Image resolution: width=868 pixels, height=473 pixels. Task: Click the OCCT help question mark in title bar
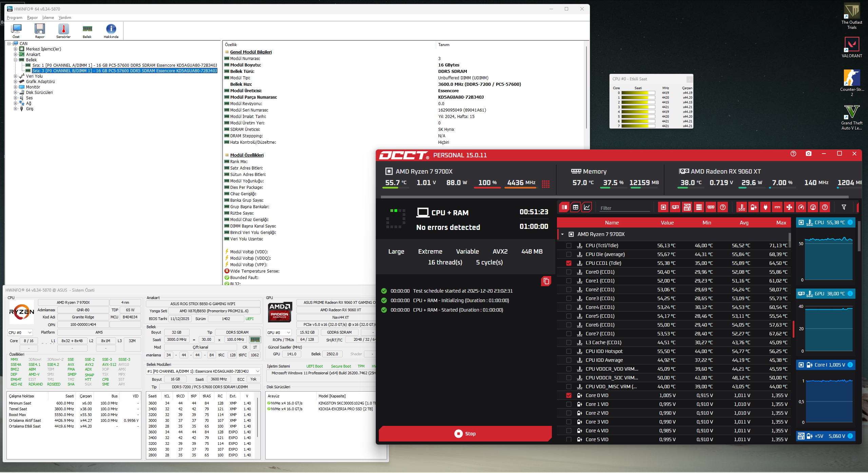[793, 154]
